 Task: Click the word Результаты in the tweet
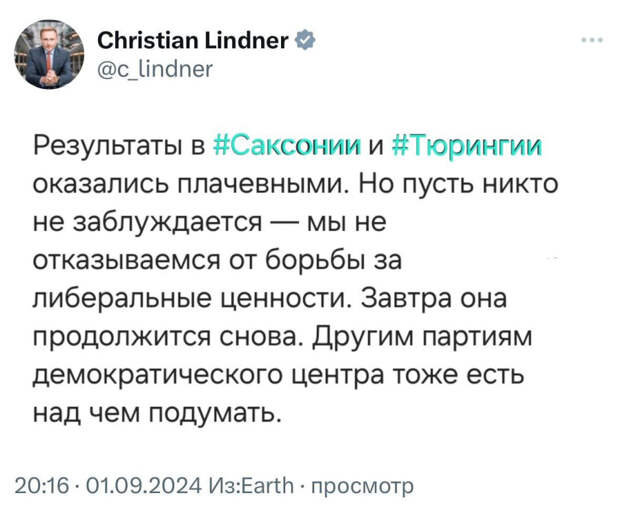tap(107, 147)
